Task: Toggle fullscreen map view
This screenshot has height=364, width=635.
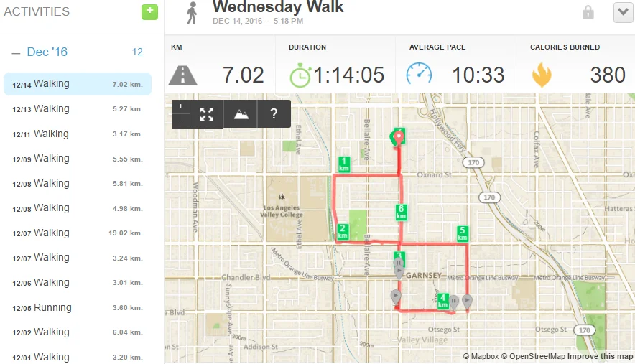Action: [x=207, y=113]
